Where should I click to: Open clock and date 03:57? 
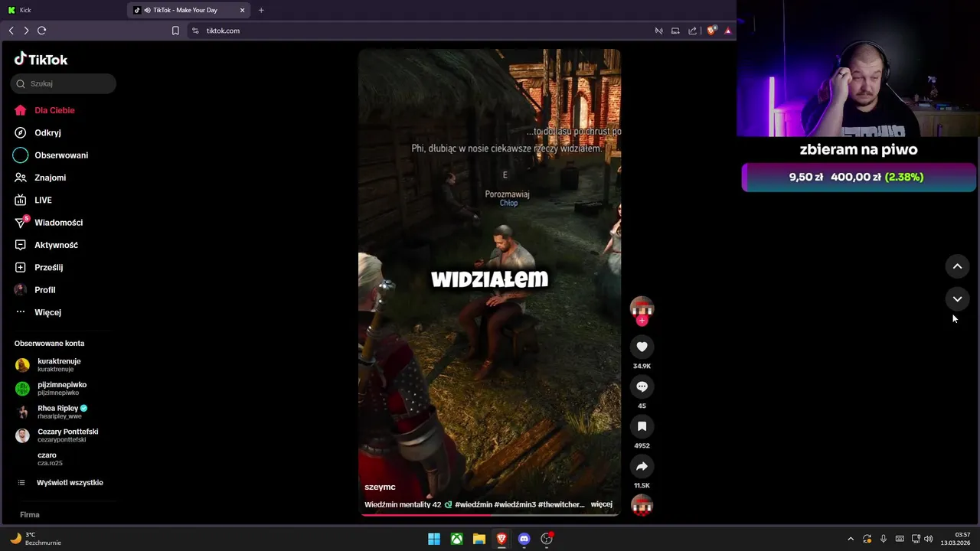point(957,539)
